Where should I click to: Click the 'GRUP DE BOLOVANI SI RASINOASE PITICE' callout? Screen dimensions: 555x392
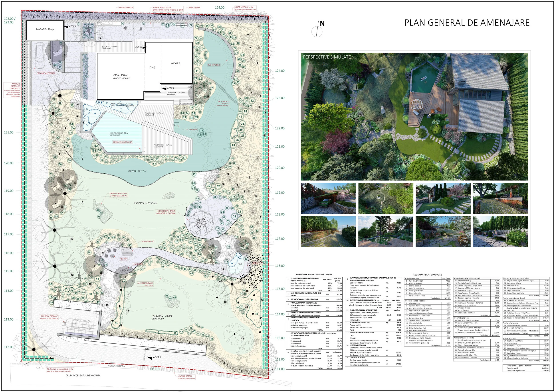coord(119,194)
